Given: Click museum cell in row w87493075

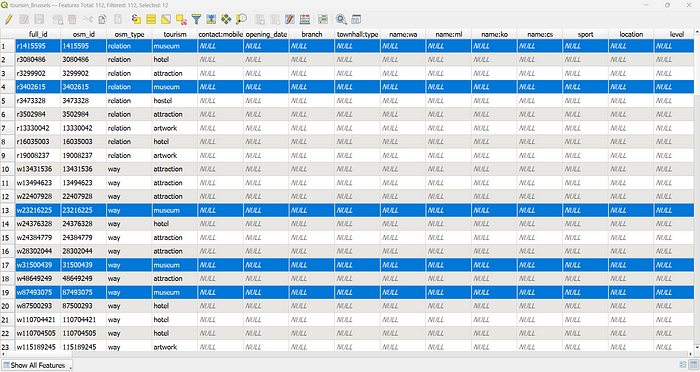Looking at the screenshot, I should point(175,293).
